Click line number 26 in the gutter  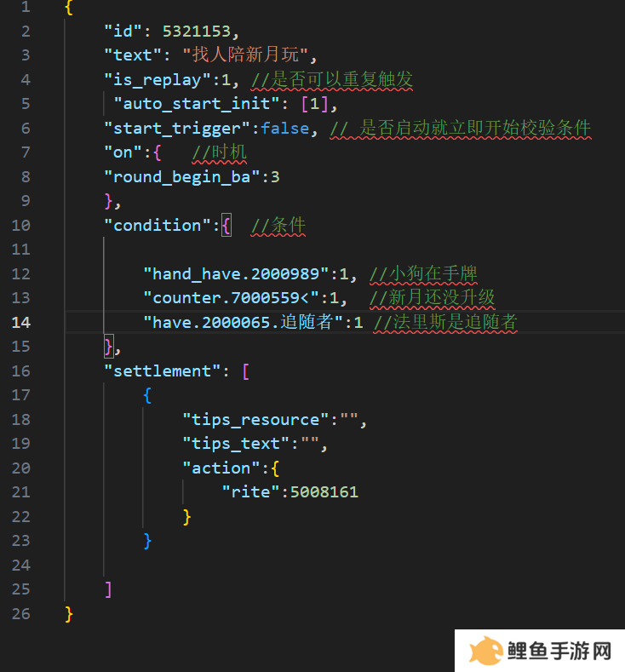[x=21, y=614]
